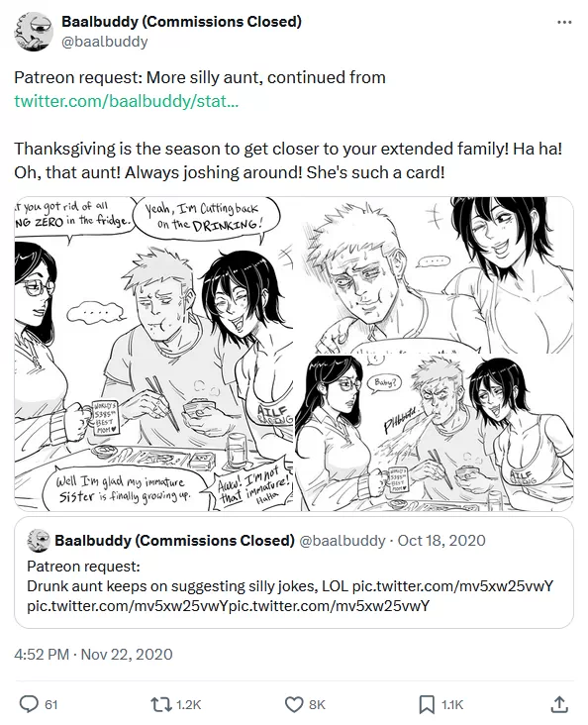Click the quoted tweet's small avatar
588x725 pixels.
[x=38, y=541]
